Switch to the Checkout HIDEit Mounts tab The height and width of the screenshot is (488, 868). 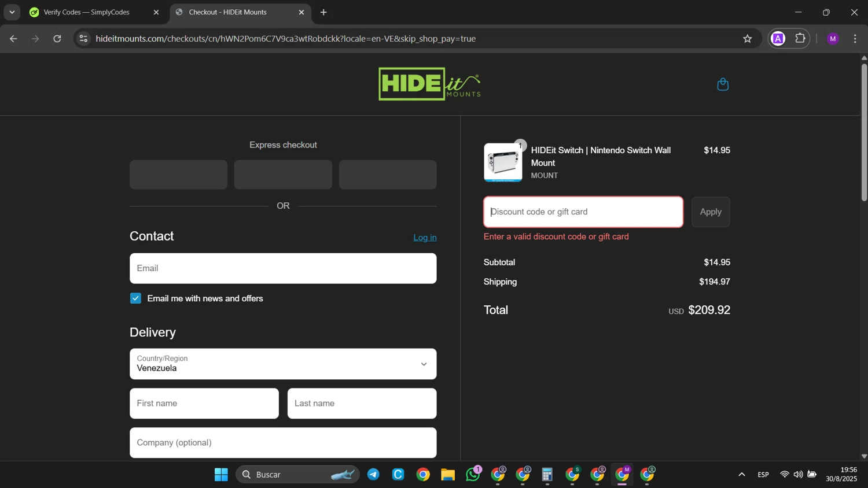[228, 12]
